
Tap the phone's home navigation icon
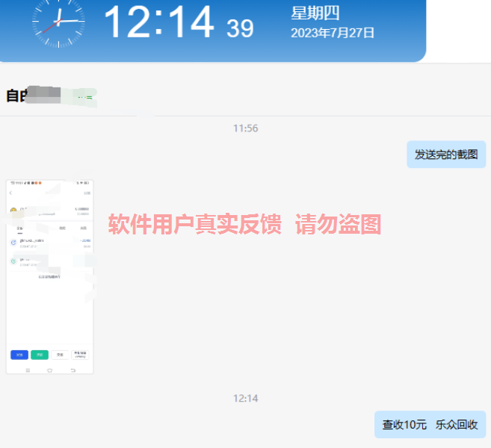pyautogui.click(x=50, y=370)
